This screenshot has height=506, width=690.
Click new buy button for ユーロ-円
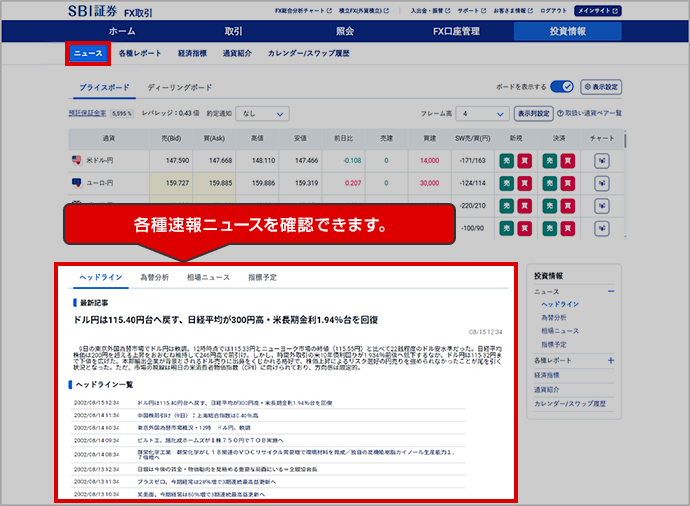click(x=525, y=183)
